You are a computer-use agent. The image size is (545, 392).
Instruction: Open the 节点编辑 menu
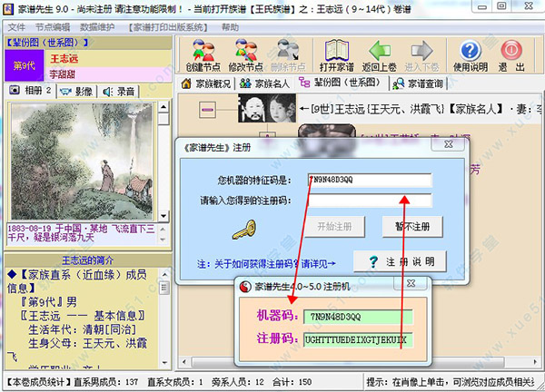point(53,27)
